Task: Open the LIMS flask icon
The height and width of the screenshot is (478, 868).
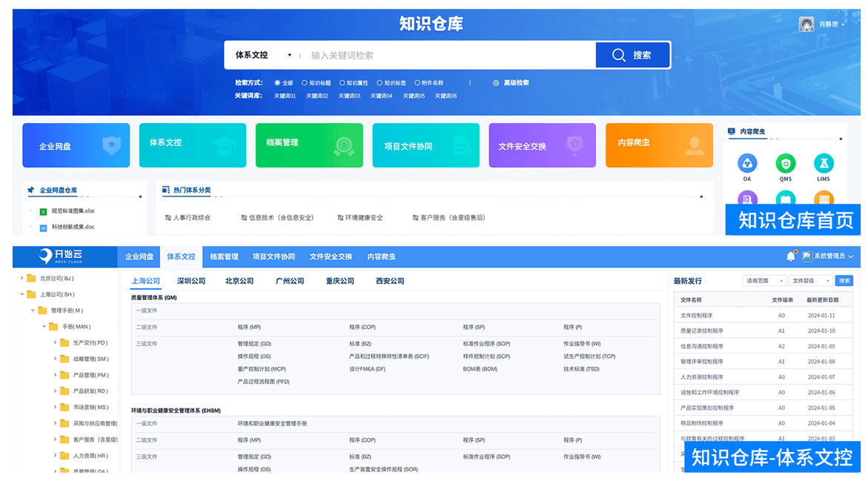Action: pos(824,163)
